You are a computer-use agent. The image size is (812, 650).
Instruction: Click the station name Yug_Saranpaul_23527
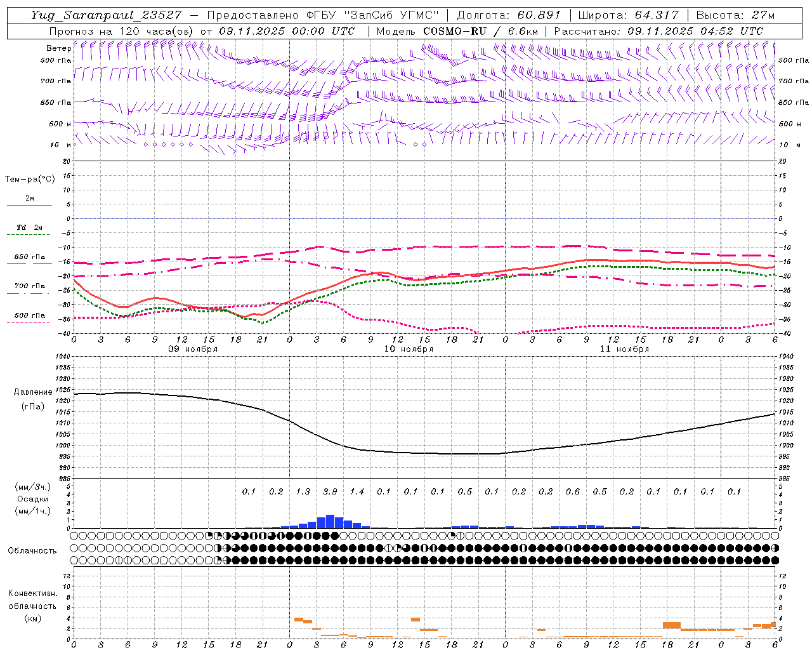click(107, 15)
